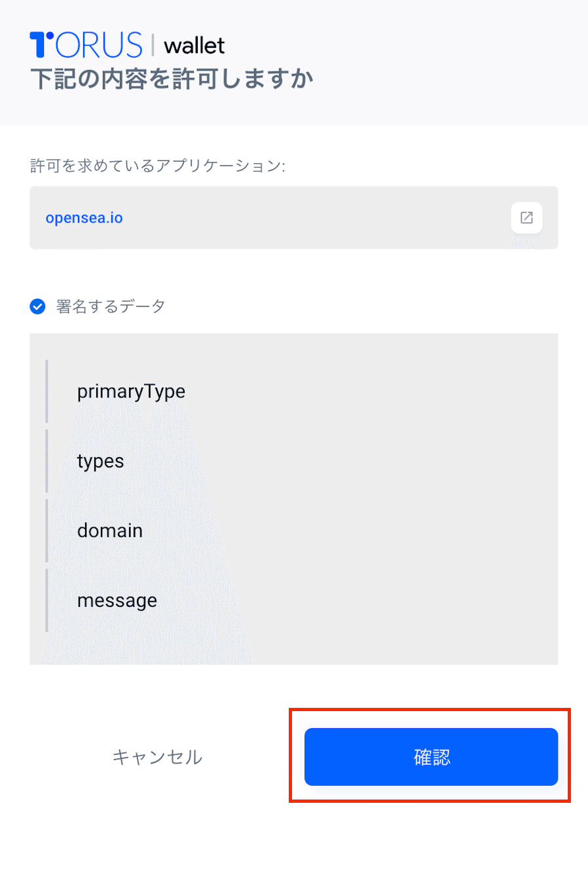Click empty area of the application box
Viewport: 588px width, 884px height.
pyautogui.click(x=314, y=217)
